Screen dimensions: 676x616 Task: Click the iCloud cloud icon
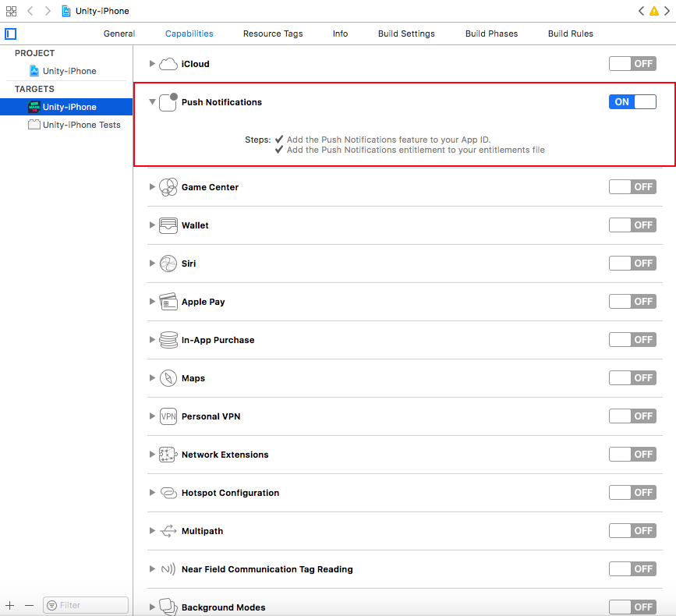(x=168, y=64)
